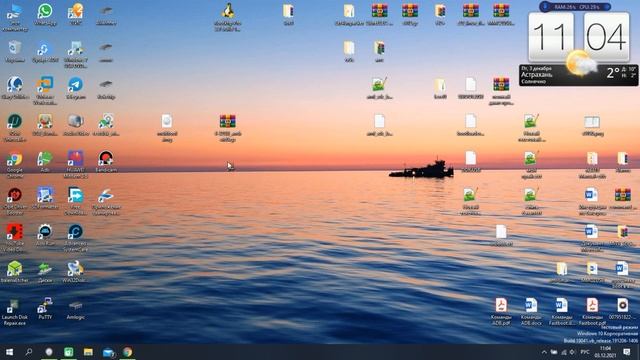640x360 pixels.
Task: Open the Диски desktop shortcut
Action: coord(45,271)
